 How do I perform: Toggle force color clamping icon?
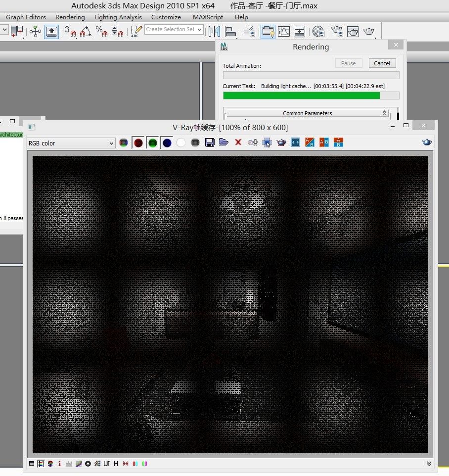click(x=41, y=464)
